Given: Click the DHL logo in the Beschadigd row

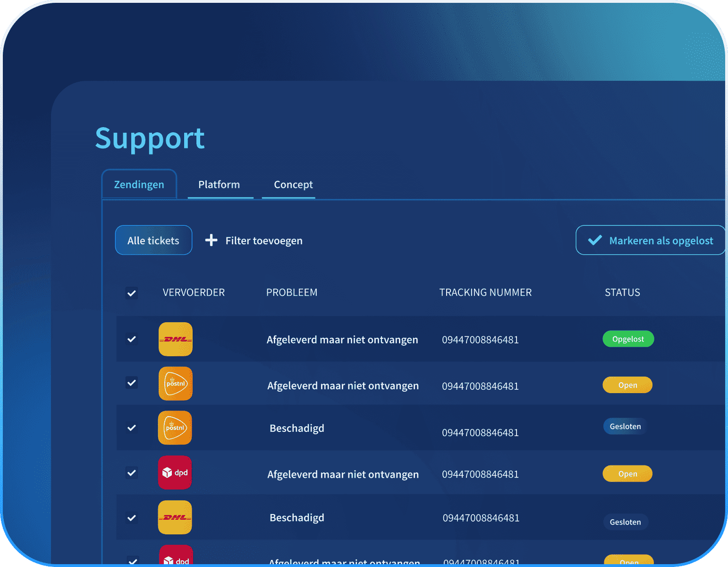Looking at the screenshot, I should [175, 517].
